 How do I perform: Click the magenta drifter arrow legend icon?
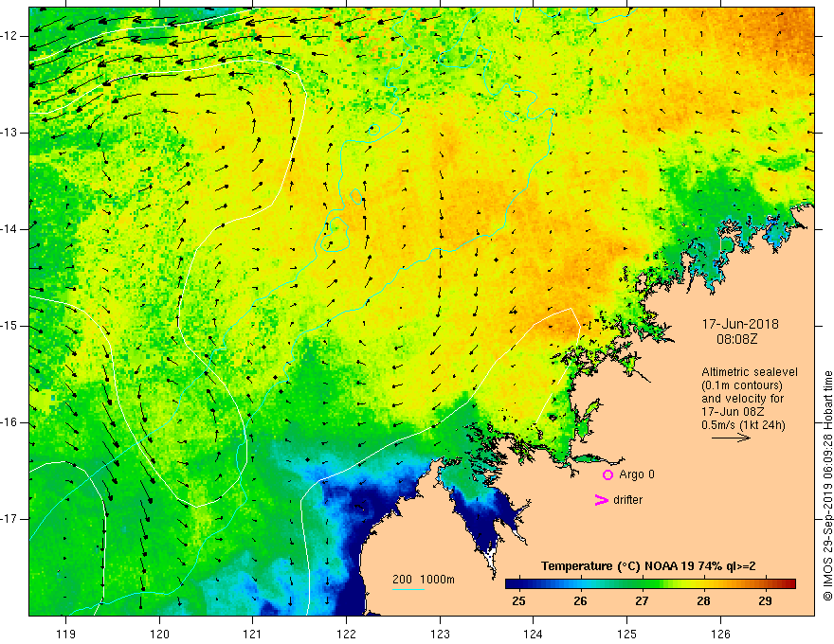(x=601, y=500)
